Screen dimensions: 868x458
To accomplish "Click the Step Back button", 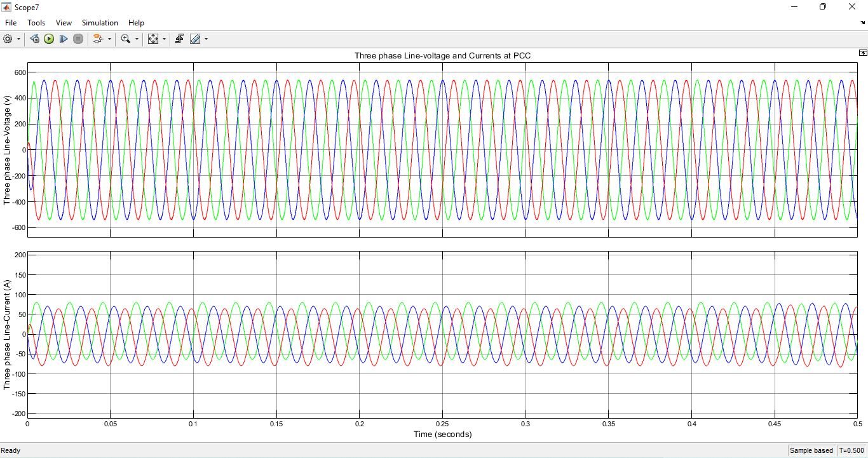I will click(34, 39).
